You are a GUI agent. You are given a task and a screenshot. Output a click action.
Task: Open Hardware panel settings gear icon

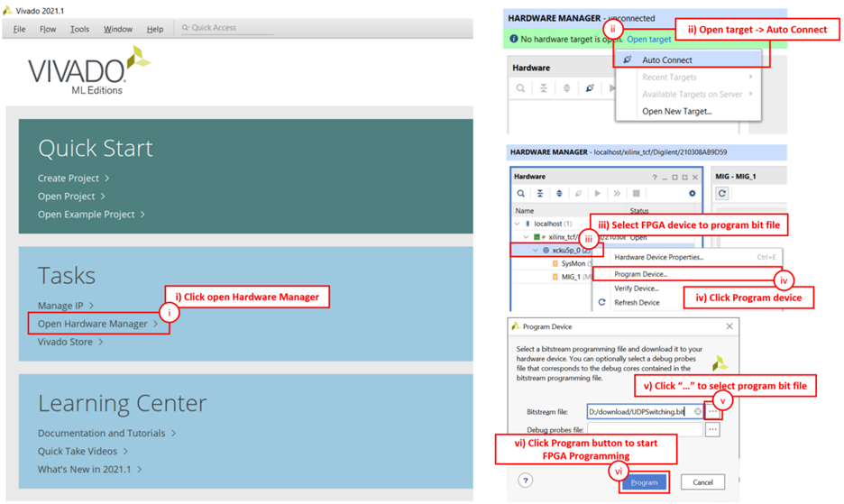point(693,193)
